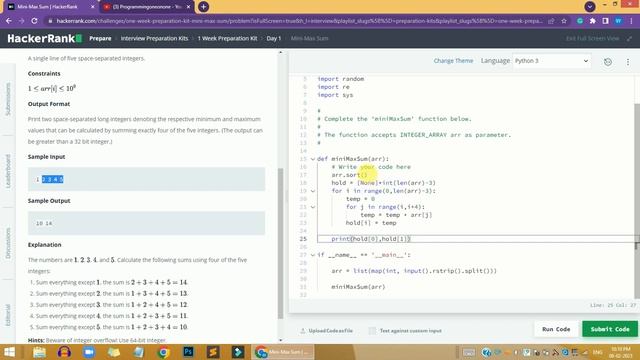Bookmark this page with star icon
This screenshot has height=360, width=640.
(564, 21)
